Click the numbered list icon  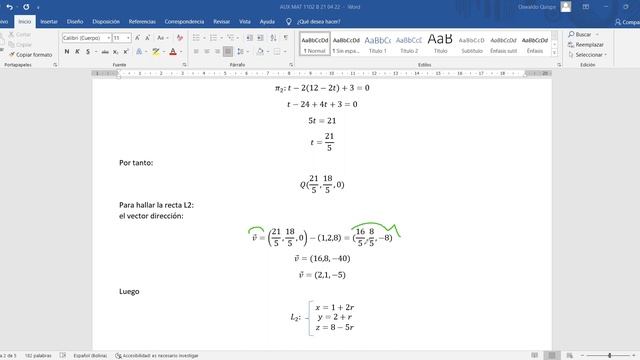[213, 38]
